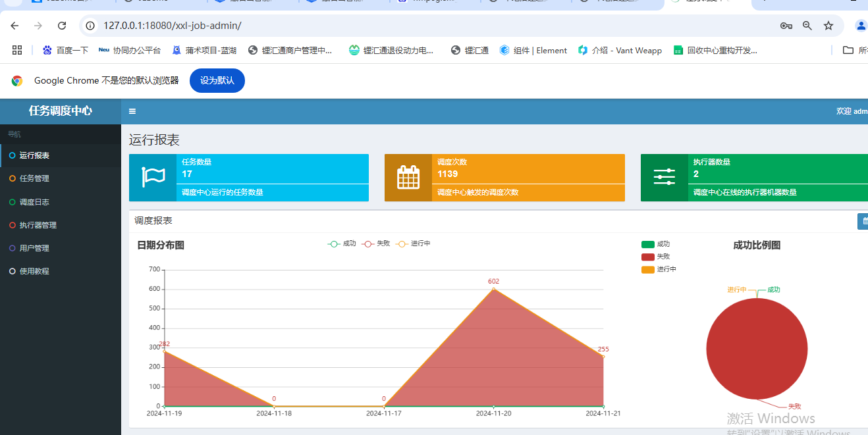Click the sliders icon on executor count card

(x=664, y=178)
